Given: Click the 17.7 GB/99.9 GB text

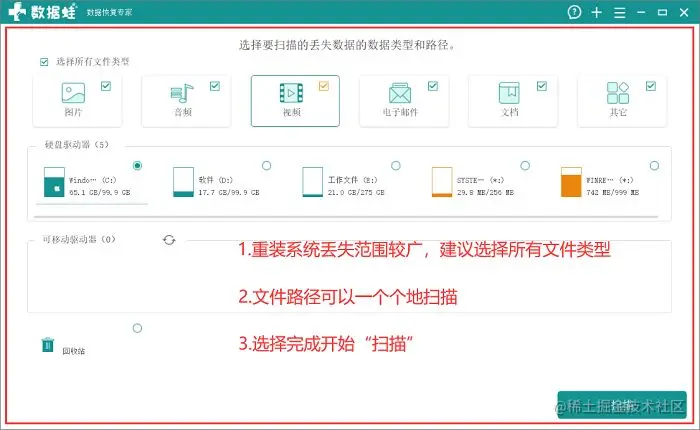Looking at the screenshot, I should (229, 192).
